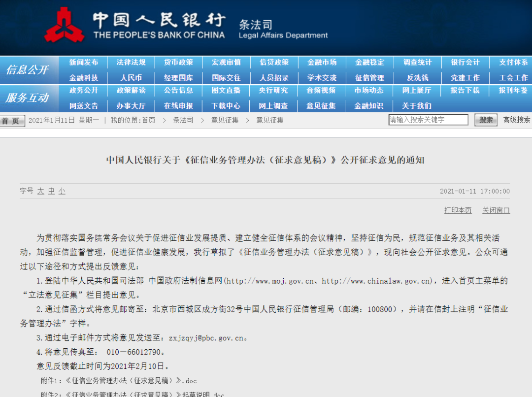The height and width of the screenshot is (397, 532).
Task: Select 金融科技 in navigation
Action: (x=83, y=78)
